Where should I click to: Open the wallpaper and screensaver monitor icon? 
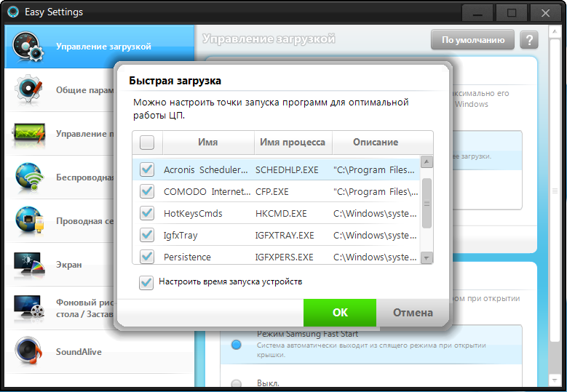pos(29,308)
